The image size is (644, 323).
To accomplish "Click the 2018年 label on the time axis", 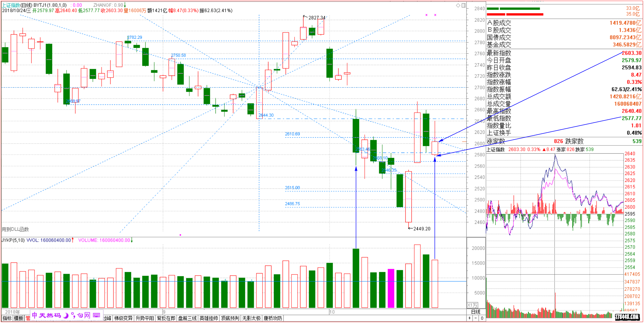I will (x=12, y=312).
